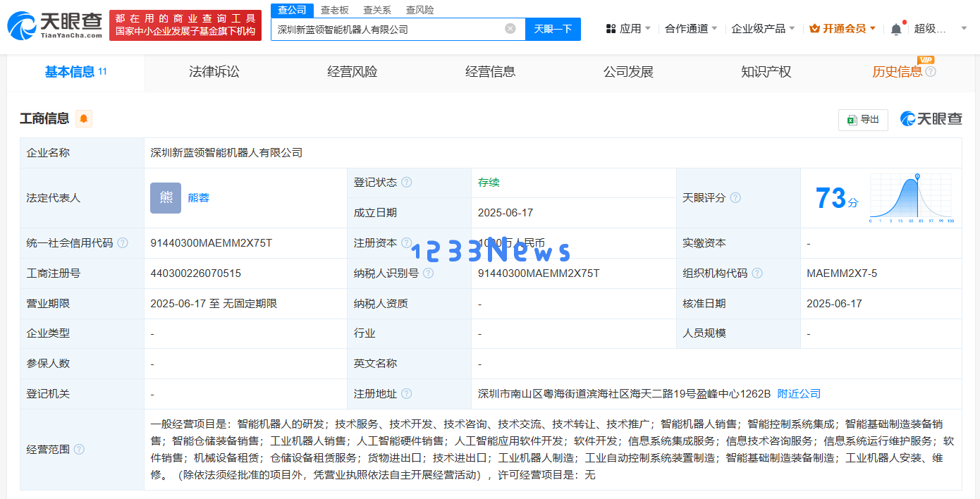Click organization code MAEMM2X7-5
The image size is (980, 499).
842,273
